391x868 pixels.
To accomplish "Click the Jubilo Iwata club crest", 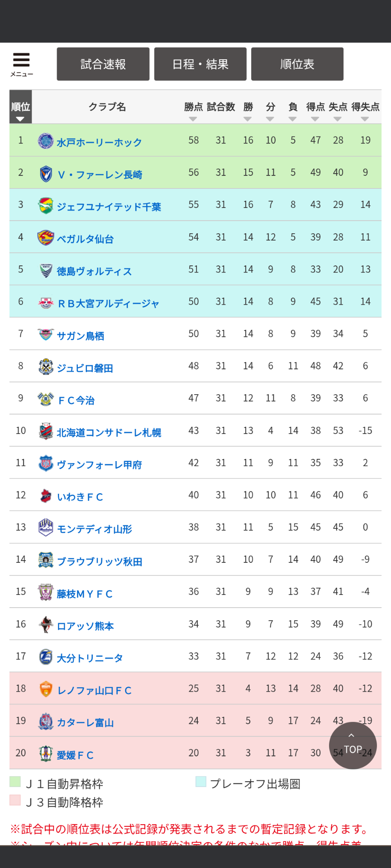I will pos(46,367).
